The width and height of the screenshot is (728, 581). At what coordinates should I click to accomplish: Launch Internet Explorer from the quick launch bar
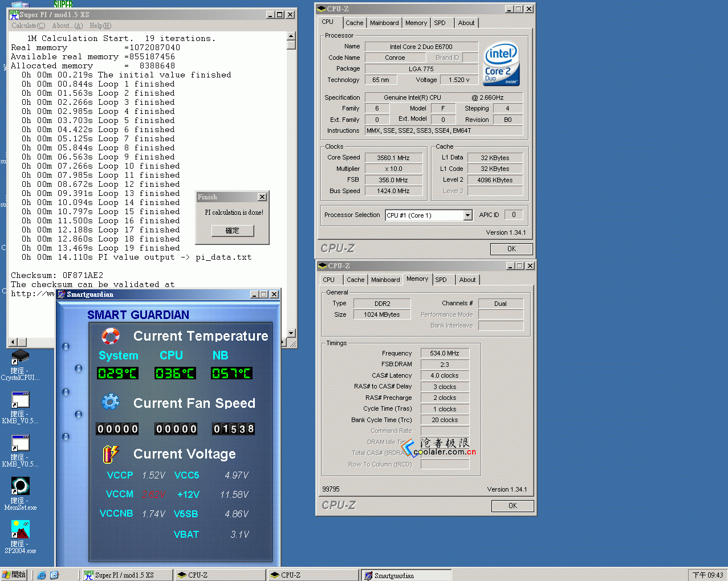pos(42,575)
